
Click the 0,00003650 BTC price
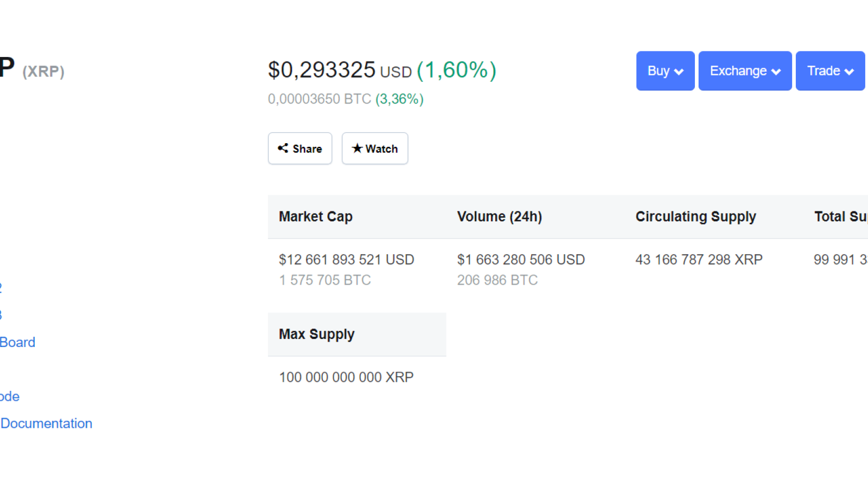(320, 99)
